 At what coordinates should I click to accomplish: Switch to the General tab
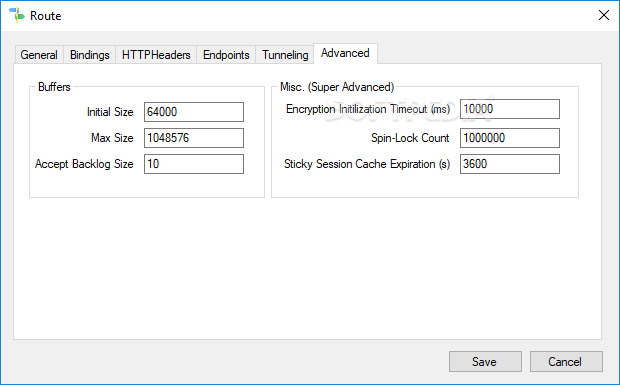coord(39,55)
